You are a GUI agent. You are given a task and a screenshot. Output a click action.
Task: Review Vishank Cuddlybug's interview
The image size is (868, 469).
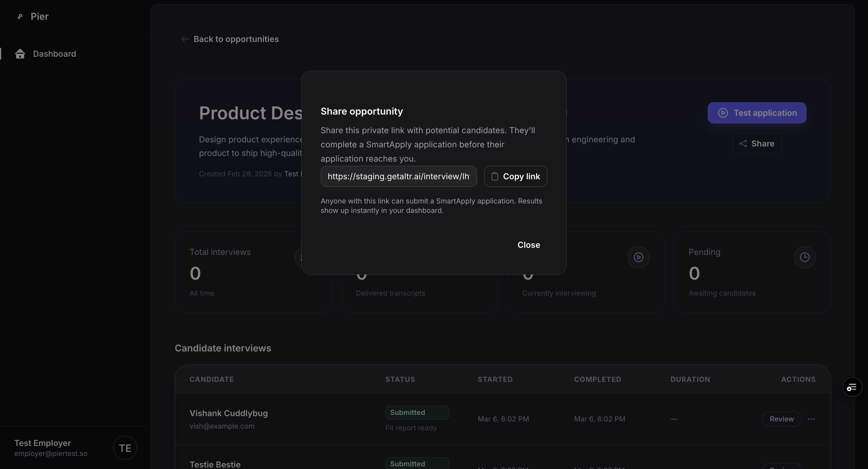781,419
